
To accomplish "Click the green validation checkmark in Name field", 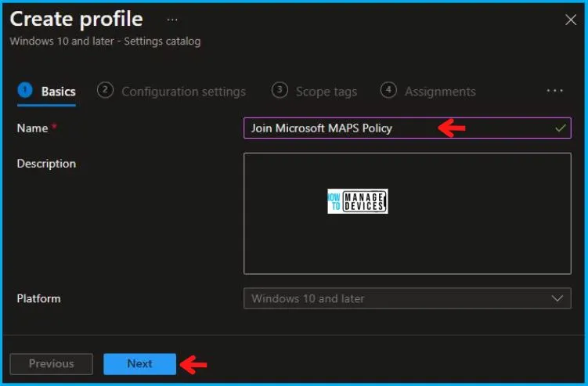I will [x=561, y=128].
